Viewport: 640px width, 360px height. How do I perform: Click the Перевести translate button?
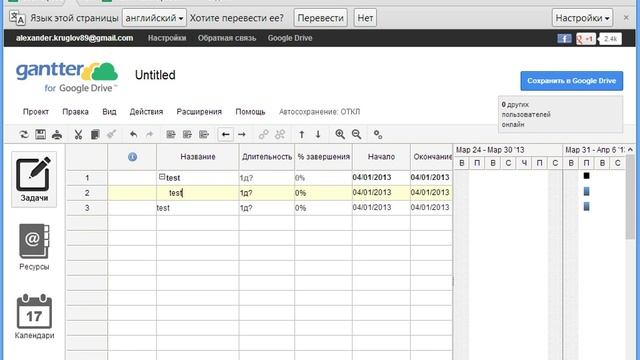(x=320, y=18)
